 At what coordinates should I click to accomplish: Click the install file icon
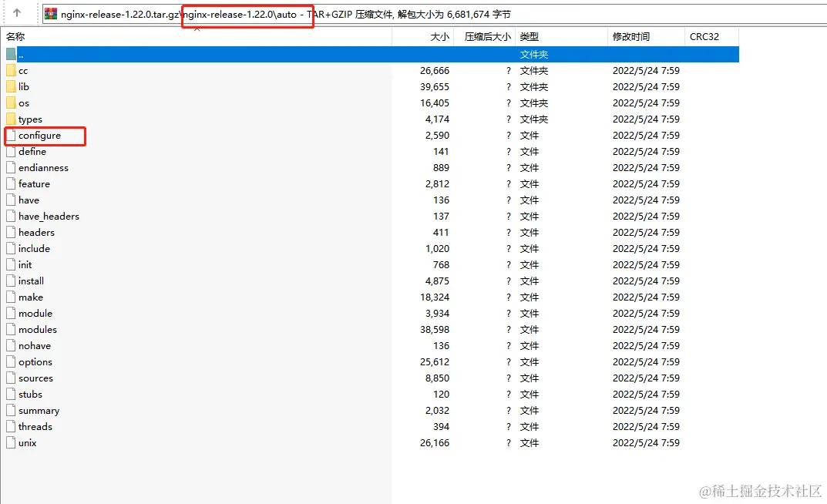pos(11,281)
